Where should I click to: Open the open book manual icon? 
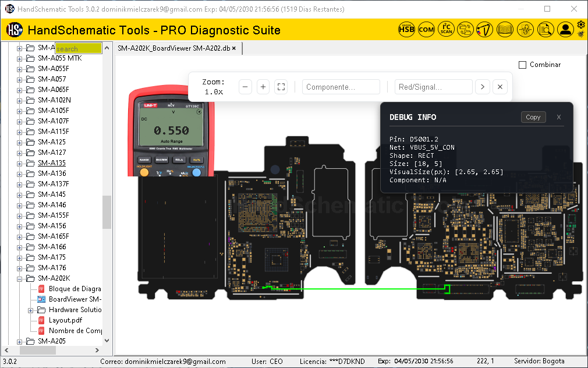click(x=505, y=29)
